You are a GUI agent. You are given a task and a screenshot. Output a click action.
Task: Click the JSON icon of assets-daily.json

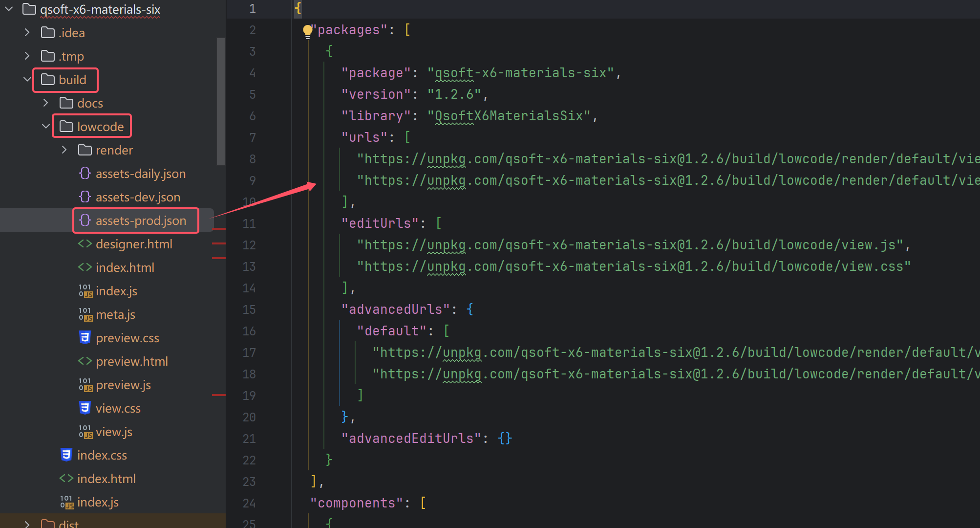(x=85, y=174)
